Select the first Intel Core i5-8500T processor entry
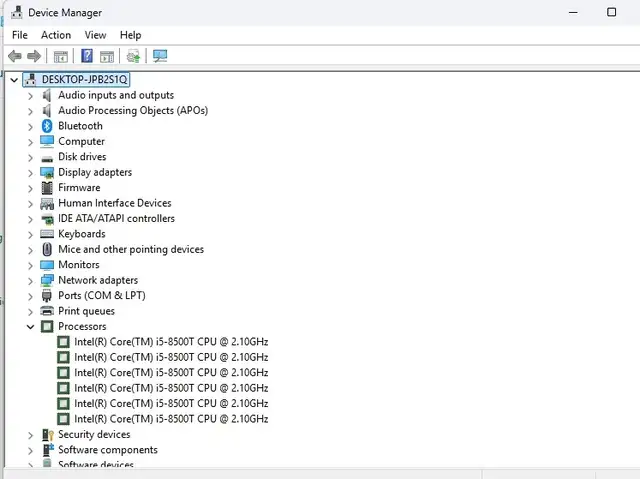640x479 pixels. click(171, 342)
